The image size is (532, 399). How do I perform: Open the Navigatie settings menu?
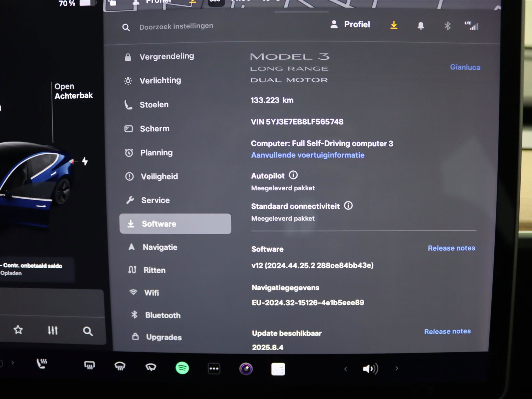click(x=153, y=247)
